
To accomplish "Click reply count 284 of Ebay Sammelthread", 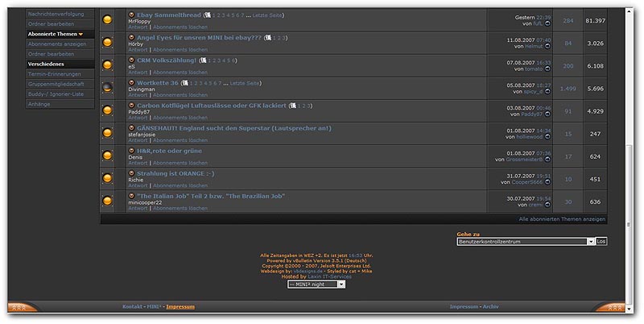I will 568,21.
